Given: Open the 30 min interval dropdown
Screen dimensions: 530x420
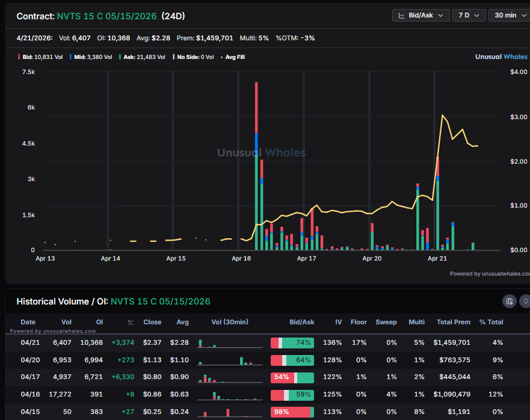Looking at the screenshot, I should click(509, 15).
